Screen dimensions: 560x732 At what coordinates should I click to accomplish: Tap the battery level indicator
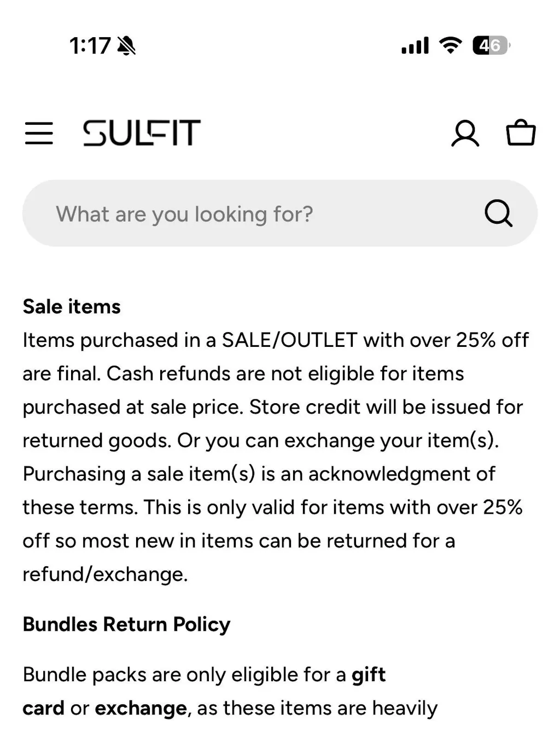[491, 45]
